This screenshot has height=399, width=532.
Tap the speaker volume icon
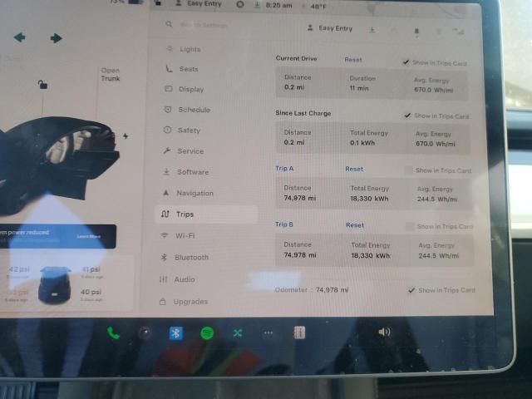pos(384,332)
